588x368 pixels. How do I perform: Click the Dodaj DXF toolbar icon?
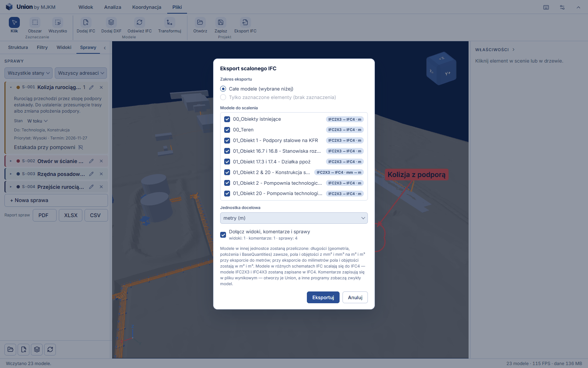(x=111, y=22)
